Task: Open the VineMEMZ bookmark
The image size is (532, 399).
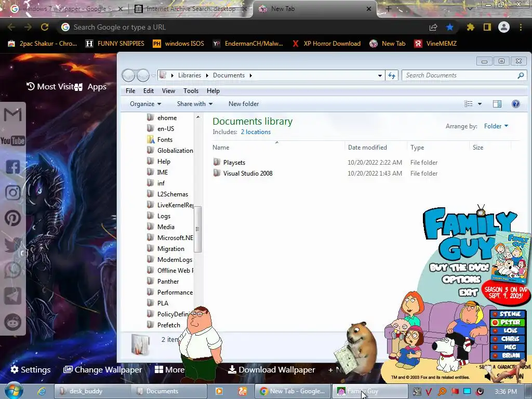Action: tap(436, 44)
